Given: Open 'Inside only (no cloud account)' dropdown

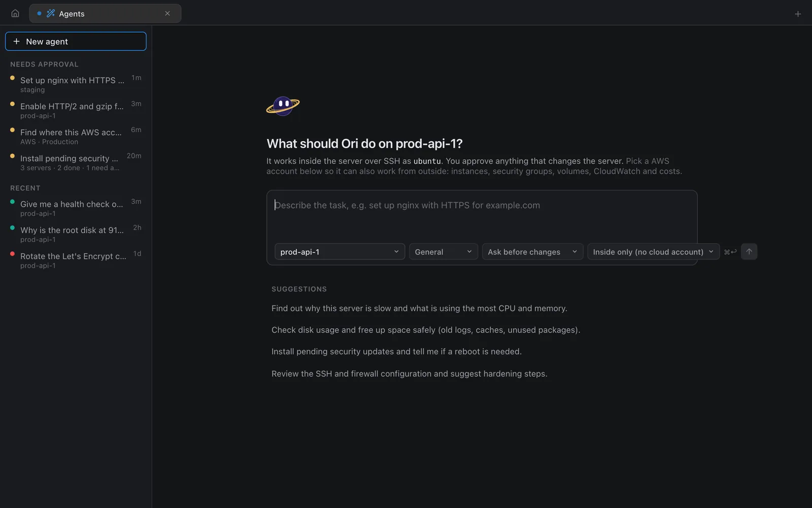Looking at the screenshot, I should point(653,251).
